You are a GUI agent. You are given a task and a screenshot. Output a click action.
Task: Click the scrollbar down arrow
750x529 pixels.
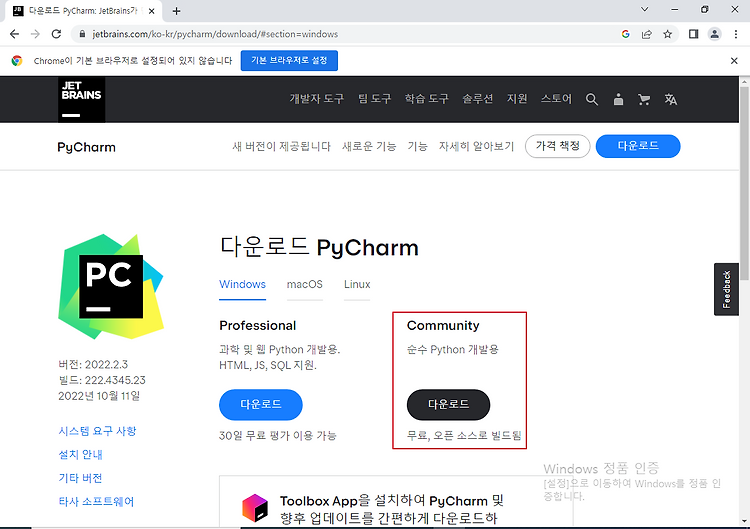pos(745,521)
